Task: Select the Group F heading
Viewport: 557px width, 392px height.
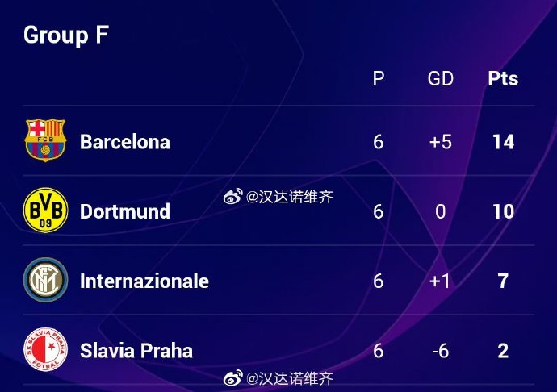Action: [66, 35]
